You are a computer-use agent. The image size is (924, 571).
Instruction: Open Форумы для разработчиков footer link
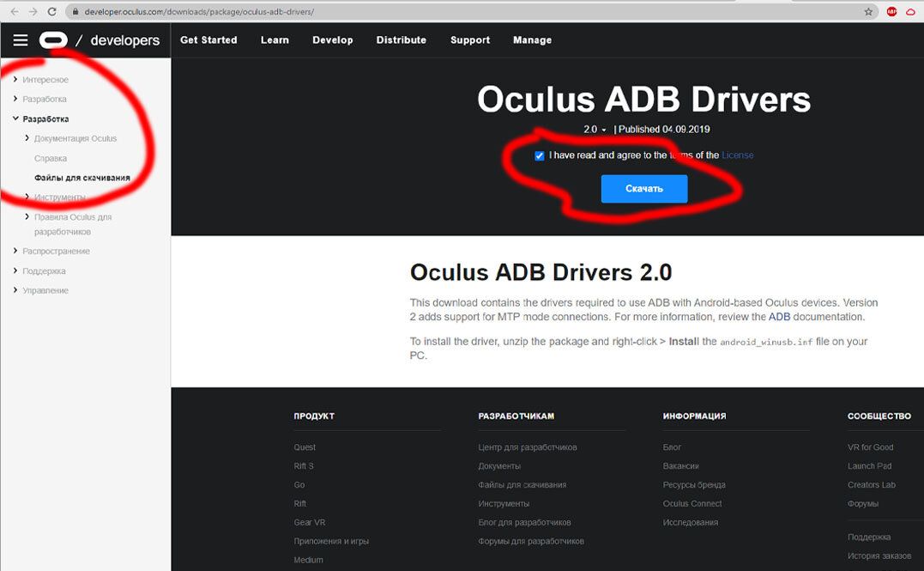[531, 542]
